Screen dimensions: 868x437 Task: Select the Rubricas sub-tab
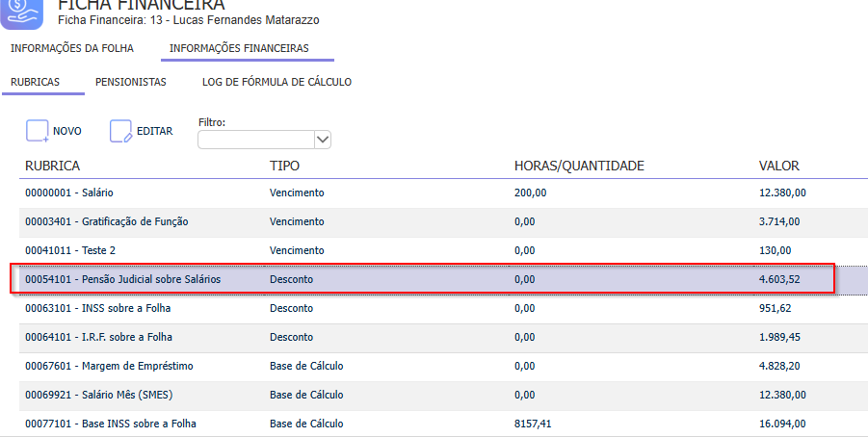coord(36,82)
